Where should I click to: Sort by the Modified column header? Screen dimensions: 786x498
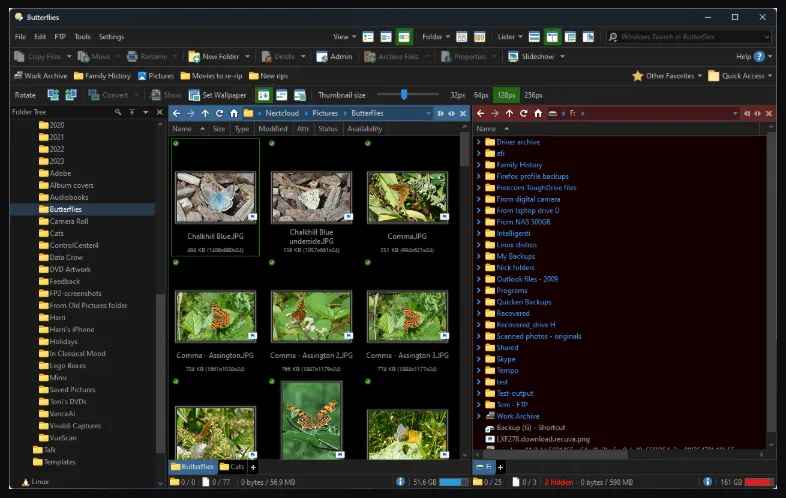click(x=273, y=129)
